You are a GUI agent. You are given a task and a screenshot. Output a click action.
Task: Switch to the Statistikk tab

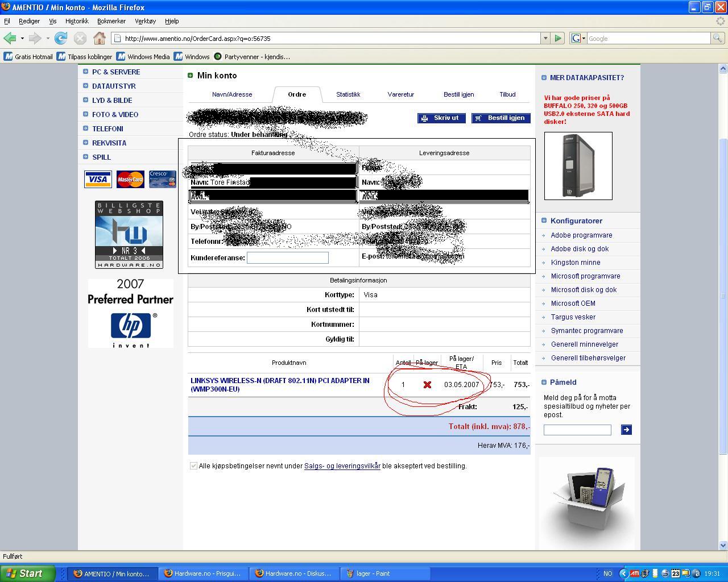[348, 94]
